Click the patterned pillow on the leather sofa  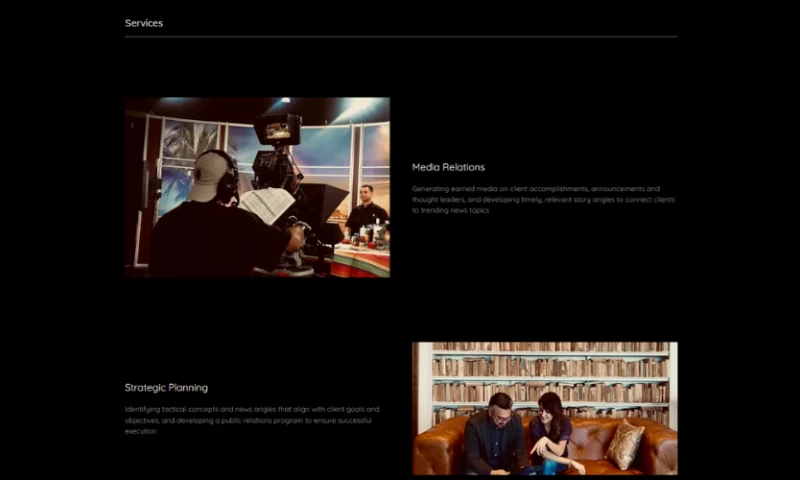[x=625, y=445]
